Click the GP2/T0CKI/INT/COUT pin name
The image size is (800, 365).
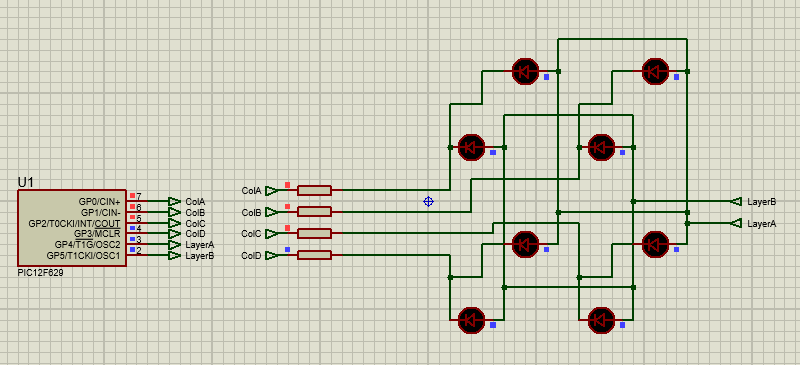pyautogui.click(x=74, y=224)
